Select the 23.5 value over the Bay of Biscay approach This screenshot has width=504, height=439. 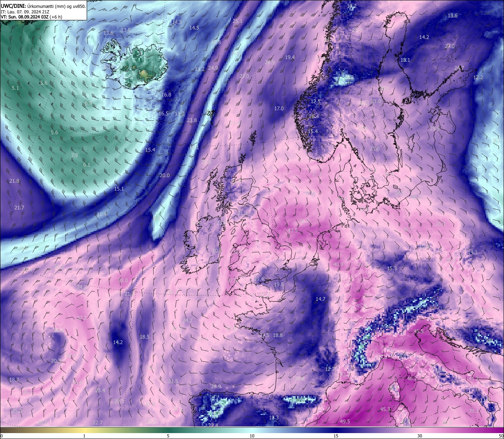point(173,381)
